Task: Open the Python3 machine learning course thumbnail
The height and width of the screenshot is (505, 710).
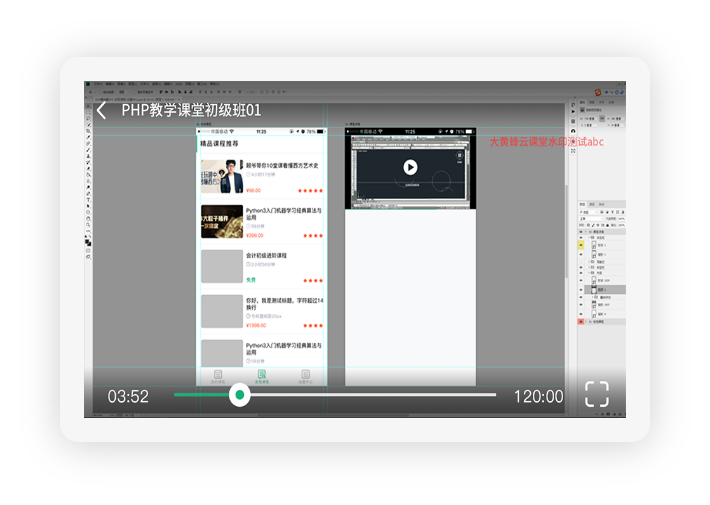Action: coord(221,222)
